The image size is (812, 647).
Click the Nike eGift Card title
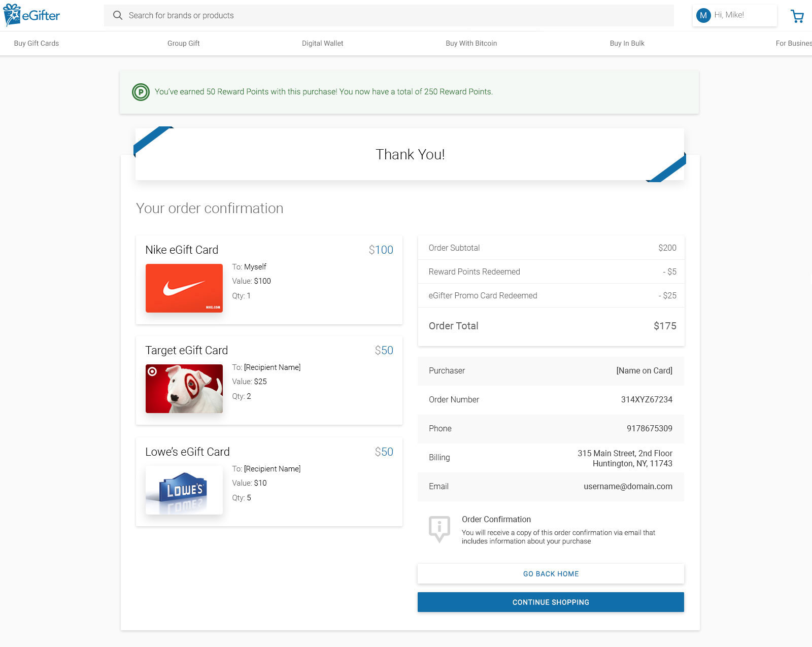pyautogui.click(x=182, y=250)
